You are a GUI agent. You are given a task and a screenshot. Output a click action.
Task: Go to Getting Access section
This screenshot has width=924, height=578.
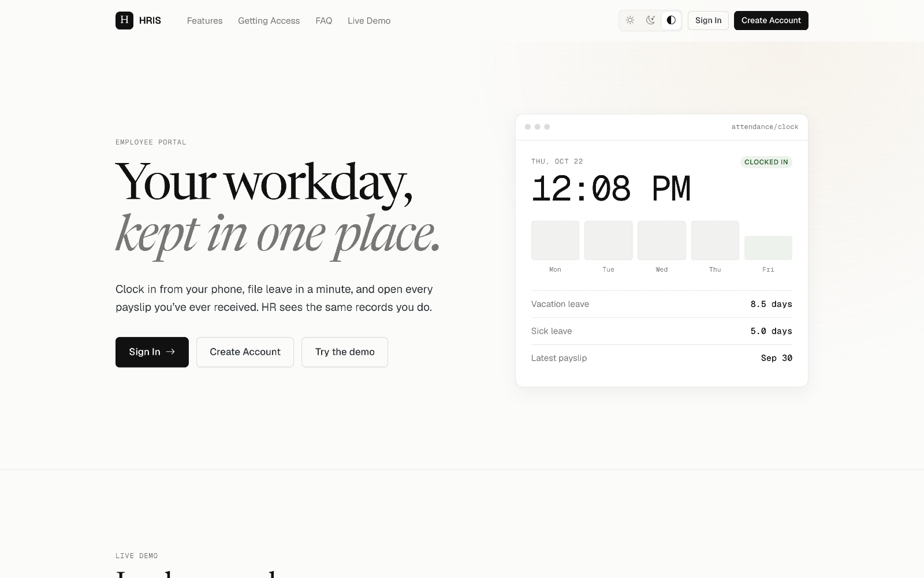point(269,21)
